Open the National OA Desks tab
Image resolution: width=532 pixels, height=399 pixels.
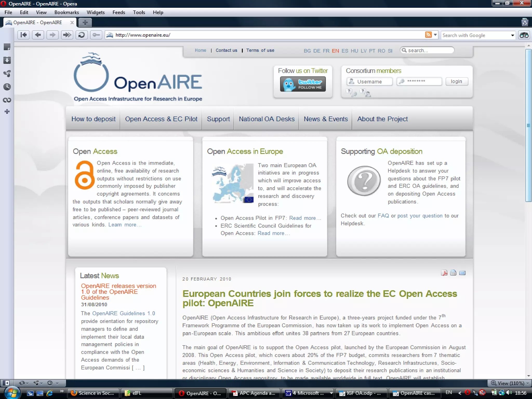pos(267,119)
